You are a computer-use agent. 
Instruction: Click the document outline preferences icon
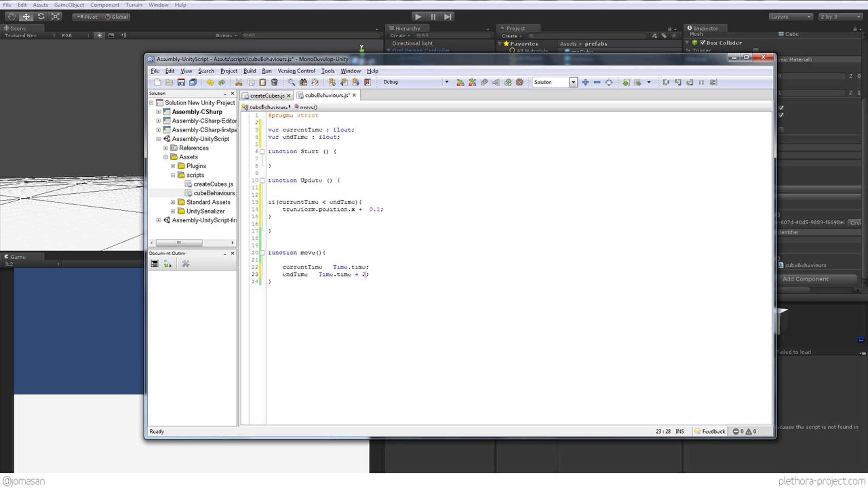186,264
